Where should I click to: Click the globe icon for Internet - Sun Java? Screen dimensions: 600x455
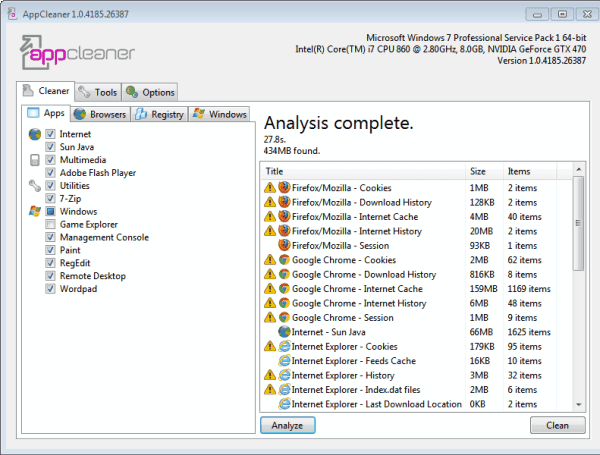pyautogui.click(x=284, y=331)
